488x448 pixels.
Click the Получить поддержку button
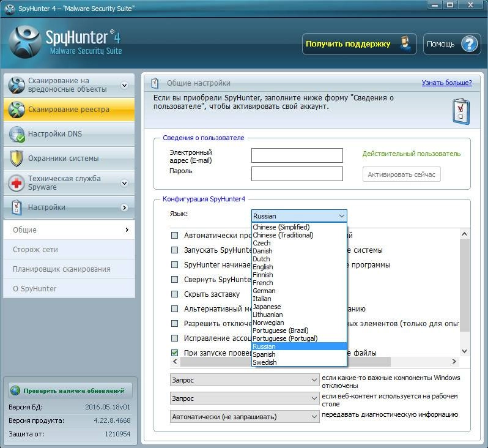click(x=360, y=44)
